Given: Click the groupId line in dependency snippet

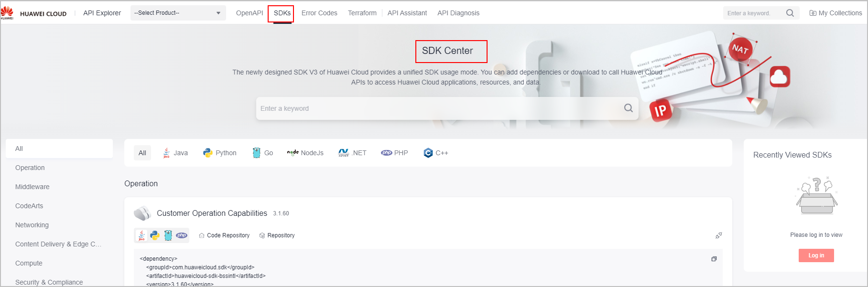Looking at the screenshot, I should 200,267.
